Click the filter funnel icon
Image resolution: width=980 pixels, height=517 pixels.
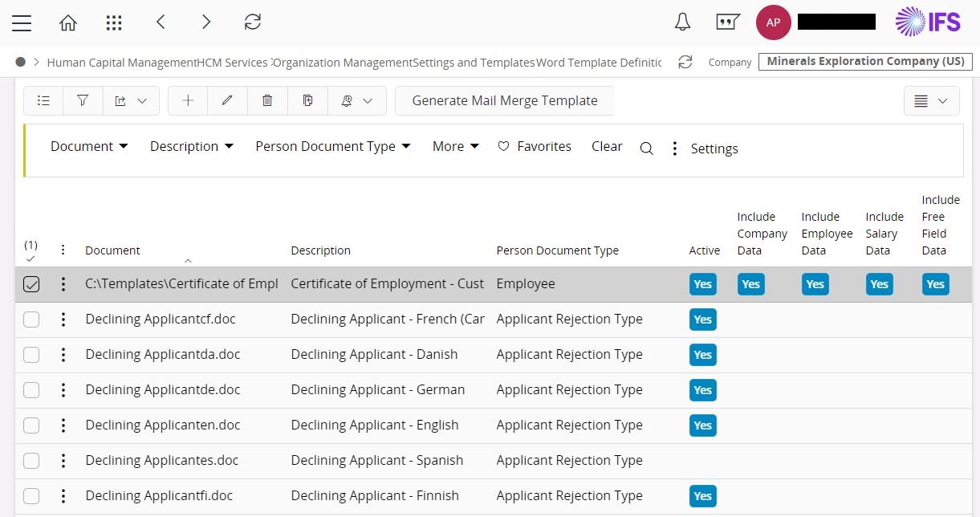click(x=83, y=100)
